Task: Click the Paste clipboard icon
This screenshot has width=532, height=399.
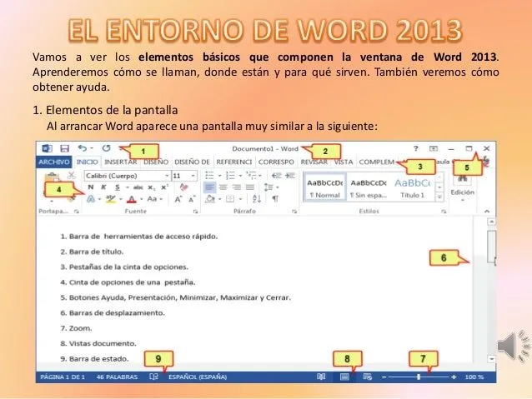Action: [52, 177]
